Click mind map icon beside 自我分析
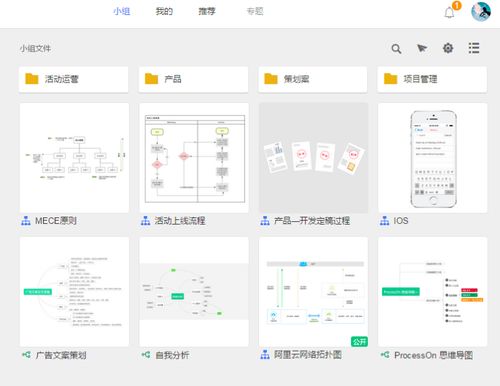 pos(146,355)
